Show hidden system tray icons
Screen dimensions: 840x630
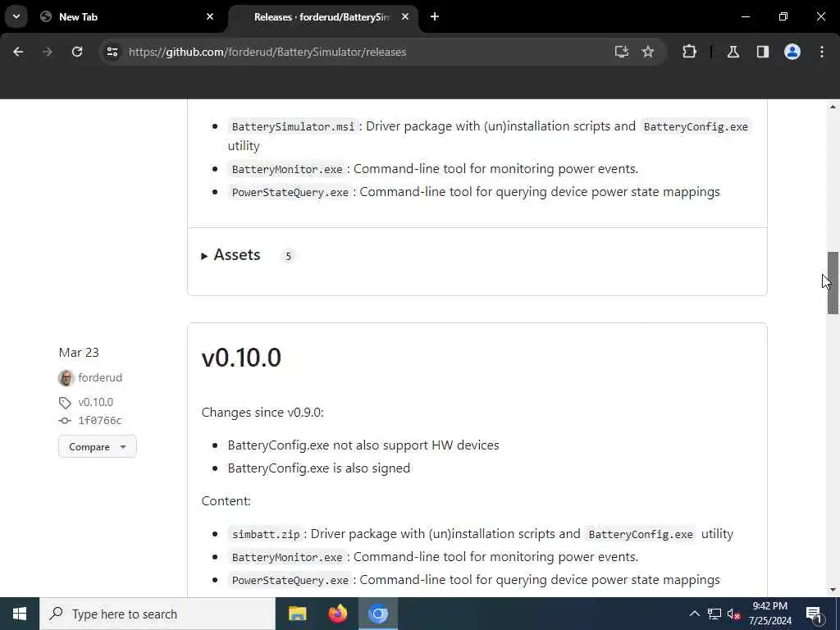pyautogui.click(x=694, y=614)
